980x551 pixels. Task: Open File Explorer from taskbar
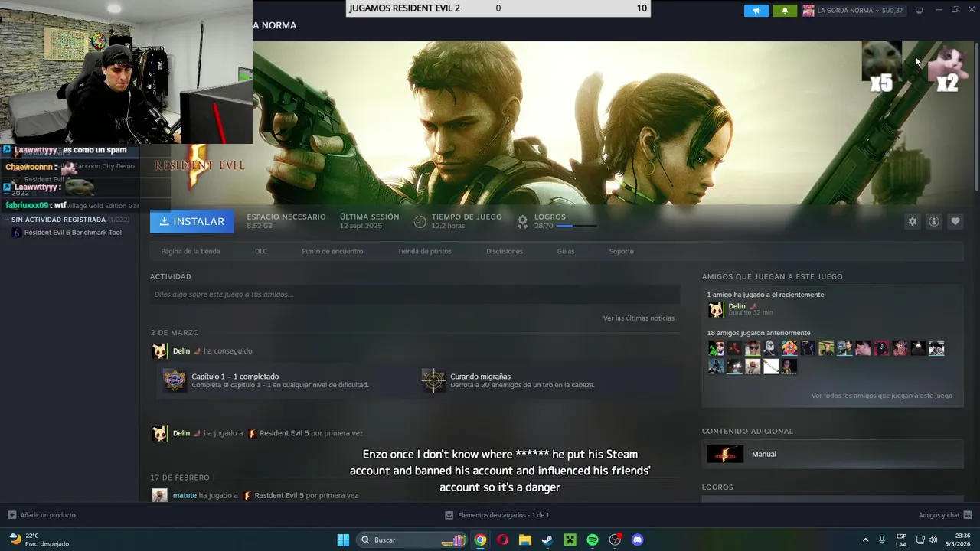tap(524, 540)
